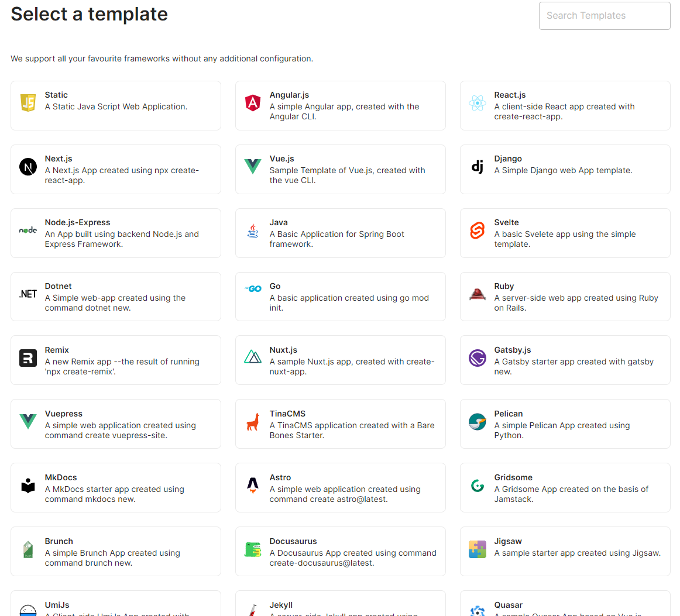The image size is (680, 616).
Task: Click the Docusaurus green dinosaur icon
Action: click(253, 549)
